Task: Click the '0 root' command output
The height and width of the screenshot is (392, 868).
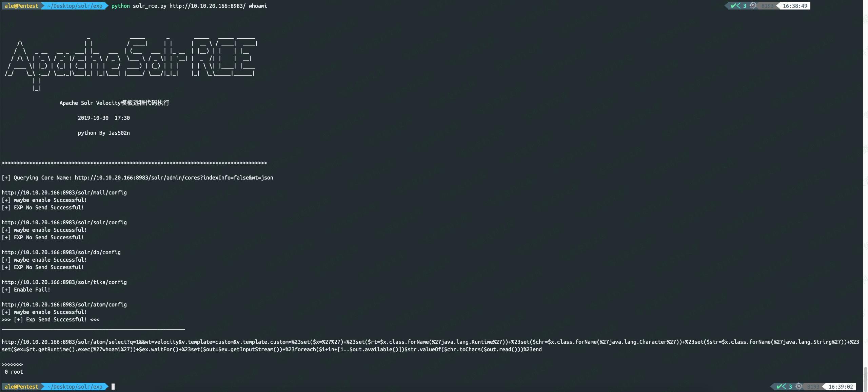Action: 14,372
